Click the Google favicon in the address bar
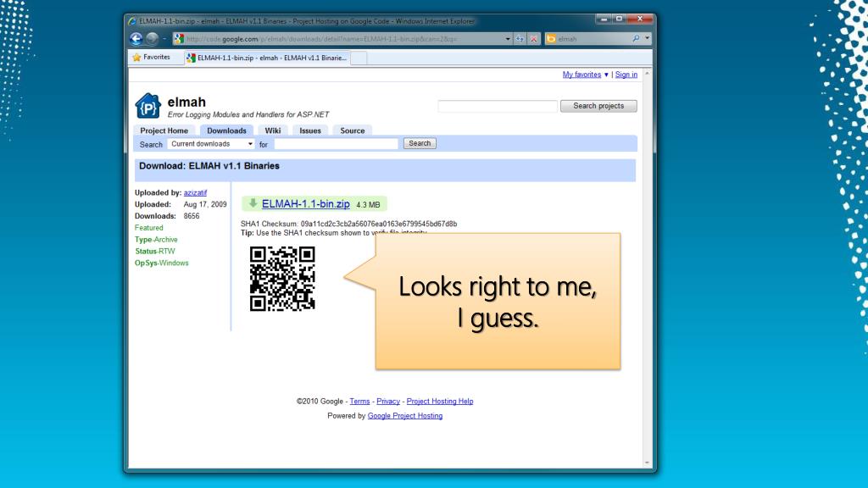 [179, 39]
